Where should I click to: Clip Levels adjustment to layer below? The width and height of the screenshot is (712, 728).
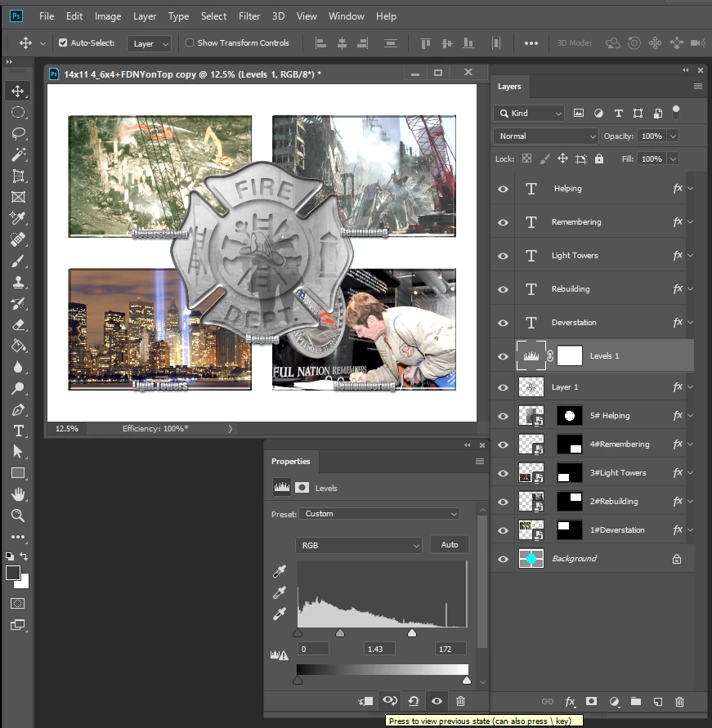(366, 701)
